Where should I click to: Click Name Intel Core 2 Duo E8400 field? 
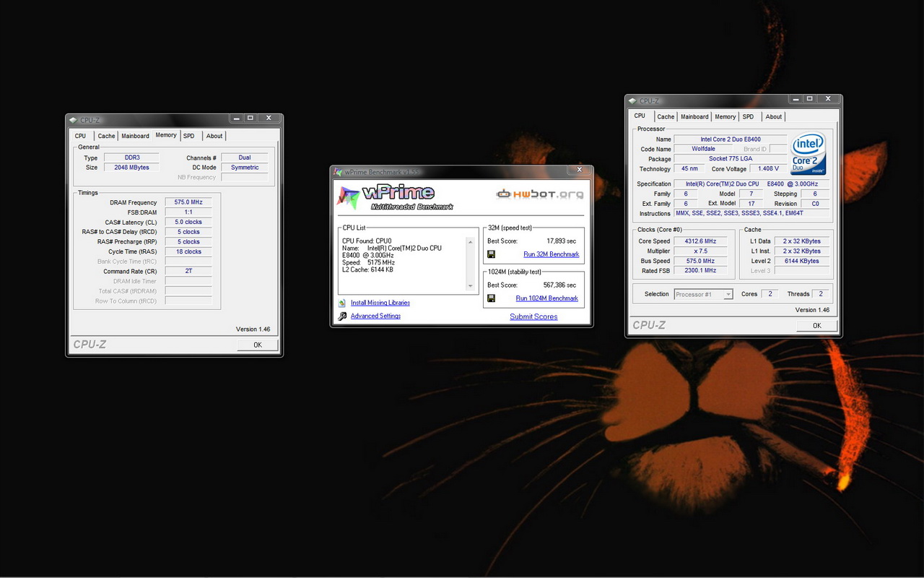[x=731, y=139]
